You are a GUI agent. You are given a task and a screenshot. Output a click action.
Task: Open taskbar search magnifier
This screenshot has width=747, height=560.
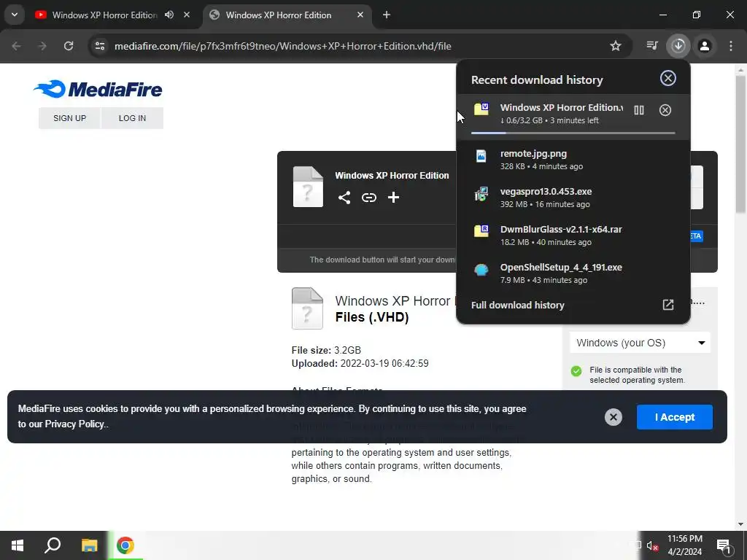pyautogui.click(x=53, y=545)
